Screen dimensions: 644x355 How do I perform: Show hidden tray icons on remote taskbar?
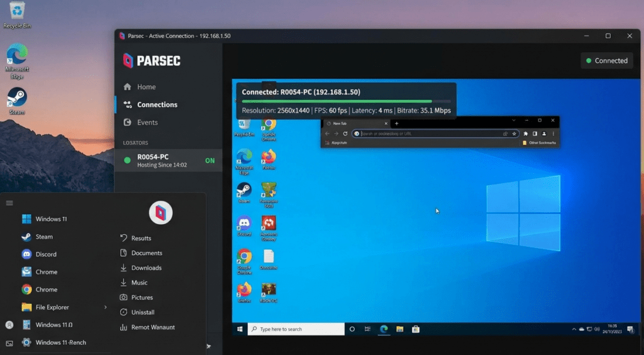pyautogui.click(x=574, y=329)
